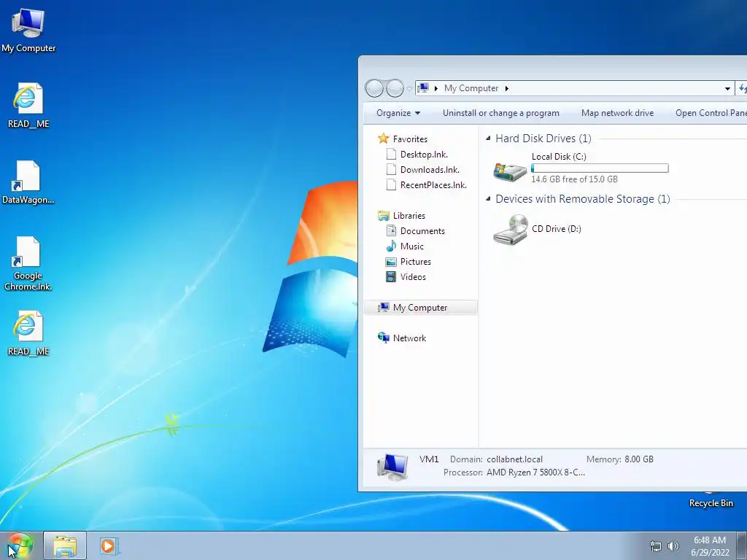Click the AMD Ryzen 7 5800X processor text
The image size is (747, 560).
coord(535,472)
